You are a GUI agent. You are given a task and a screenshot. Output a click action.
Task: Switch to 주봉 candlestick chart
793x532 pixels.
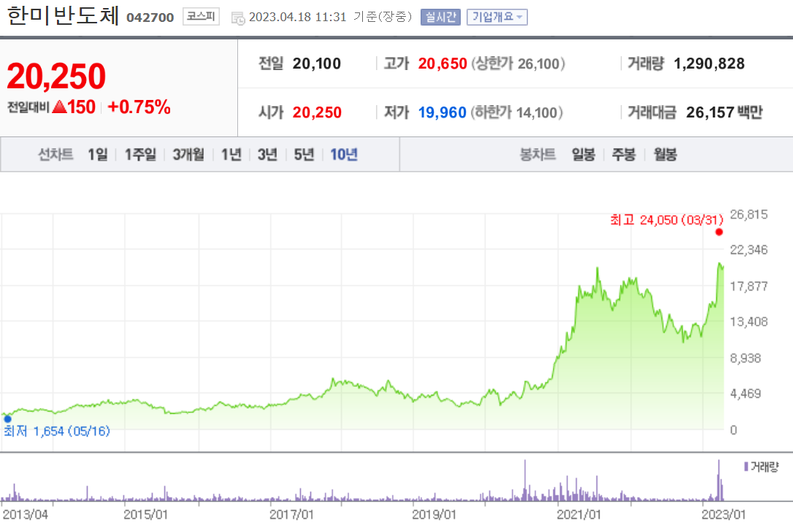click(x=624, y=154)
